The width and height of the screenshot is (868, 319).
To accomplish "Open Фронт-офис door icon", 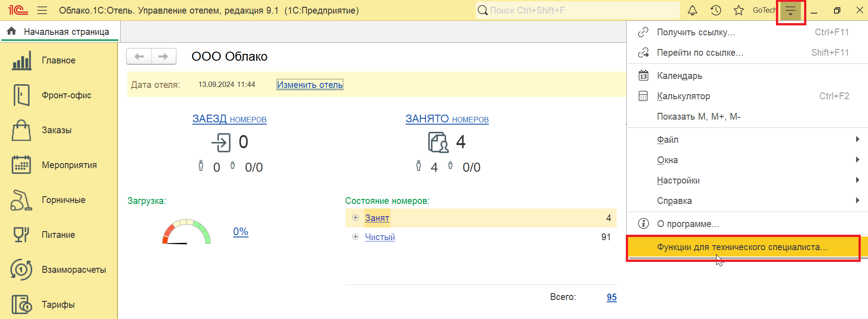I will [x=21, y=95].
